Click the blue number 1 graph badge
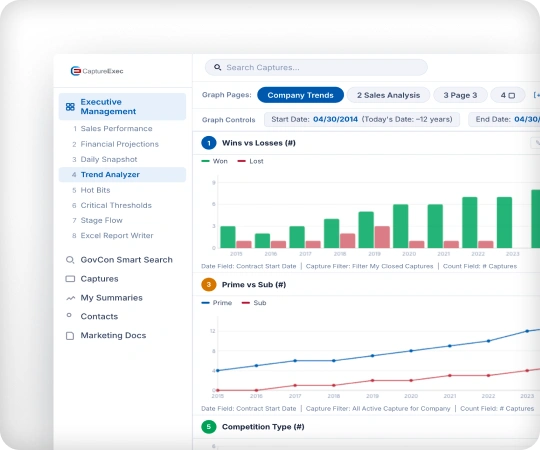Viewport: 540px width, 450px height. (x=209, y=143)
